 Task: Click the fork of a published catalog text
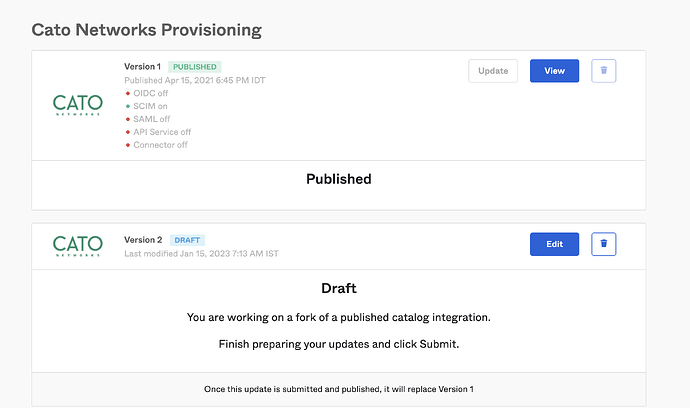click(338, 317)
